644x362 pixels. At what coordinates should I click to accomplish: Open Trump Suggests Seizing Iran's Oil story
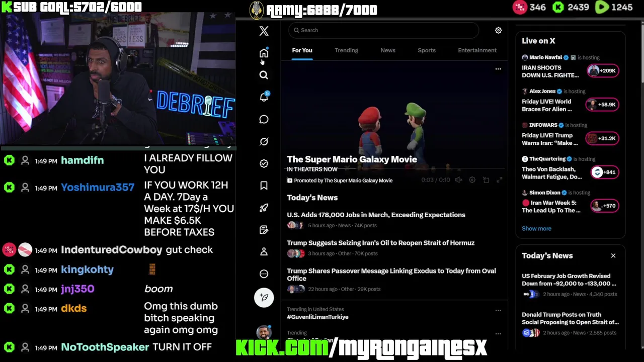click(380, 243)
